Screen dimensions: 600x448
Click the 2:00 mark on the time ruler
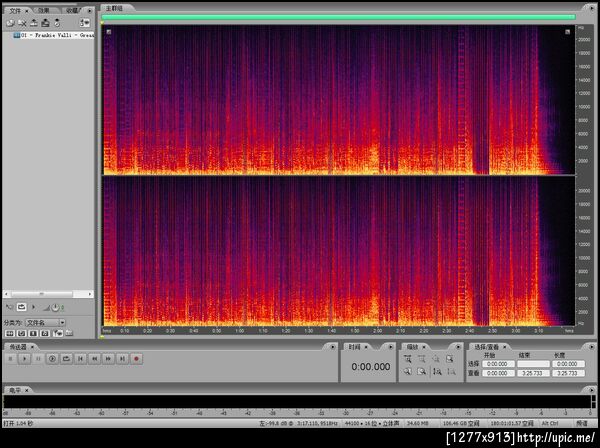tap(377, 331)
